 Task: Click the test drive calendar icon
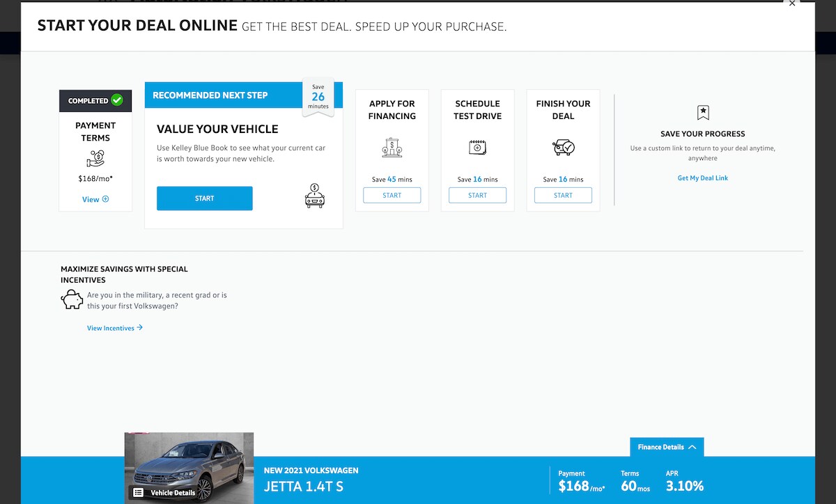(x=477, y=147)
